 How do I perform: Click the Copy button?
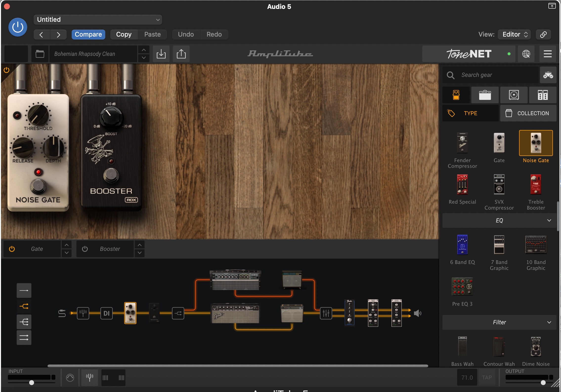tap(124, 35)
